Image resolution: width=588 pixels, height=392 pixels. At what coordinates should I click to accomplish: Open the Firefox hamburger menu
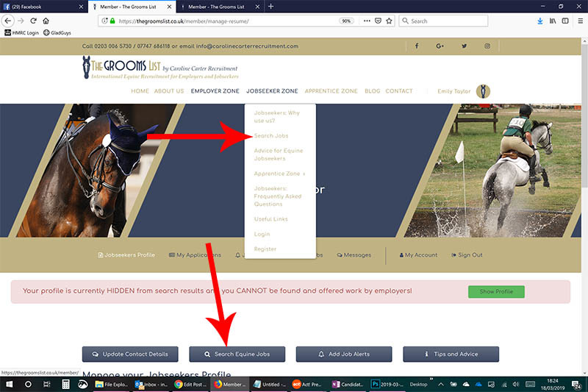[580, 21]
